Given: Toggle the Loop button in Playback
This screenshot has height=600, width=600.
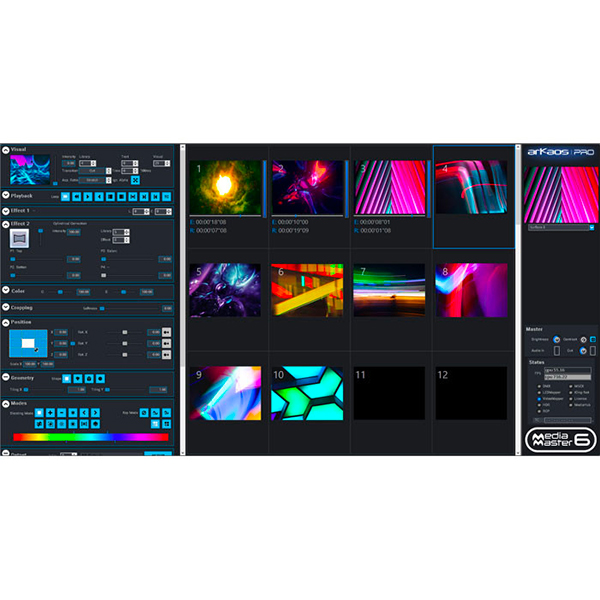Looking at the screenshot, I should pos(65,197).
